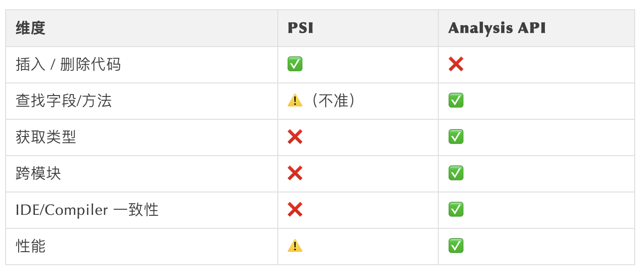Click the warning icon next to （不准）
This screenshot has width=644, height=274.
pos(295,101)
